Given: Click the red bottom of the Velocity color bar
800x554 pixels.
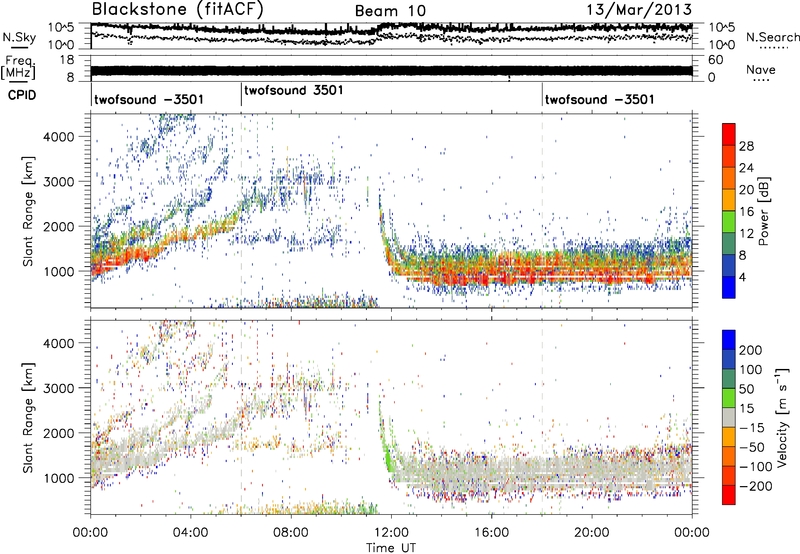Looking at the screenshot, I should (x=729, y=495).
